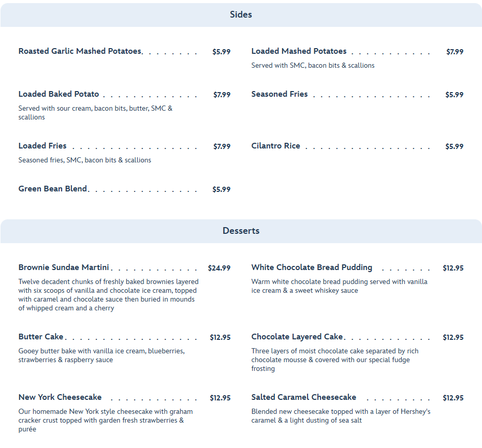Click the Desserts section header
Image resolution: width=482 pixels, height=448 pixels.
(241, 231)
